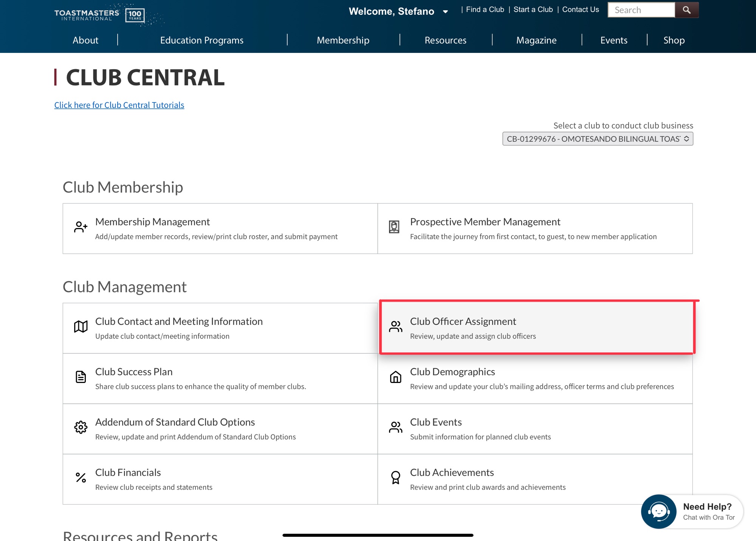Expand the Welcome, Stefano account menu arrow

coord(445,12)
